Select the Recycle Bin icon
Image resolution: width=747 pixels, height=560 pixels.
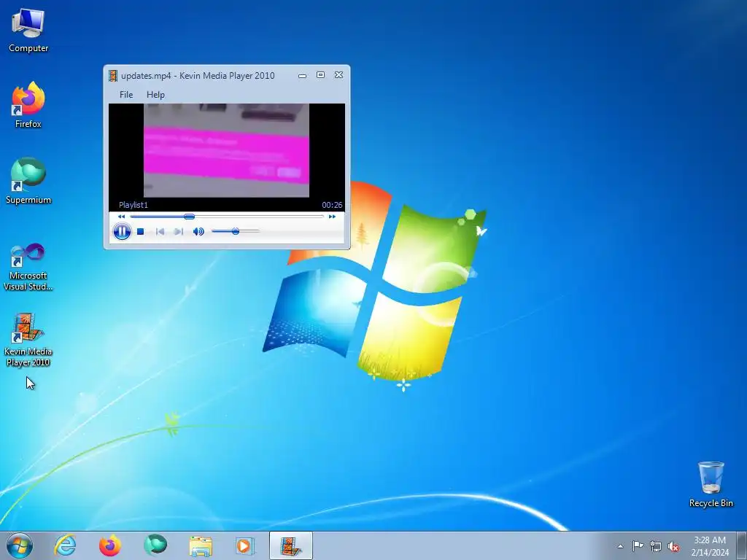[711, 484]
